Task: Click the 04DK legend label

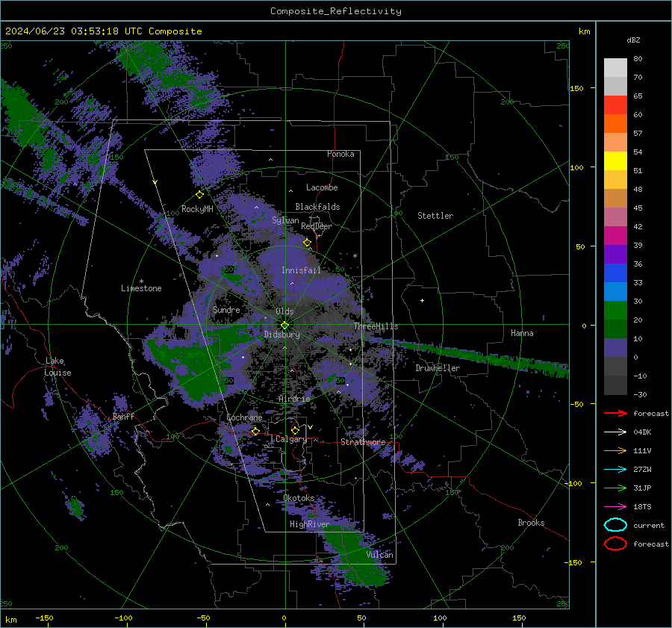Action: tap(642, 432)
